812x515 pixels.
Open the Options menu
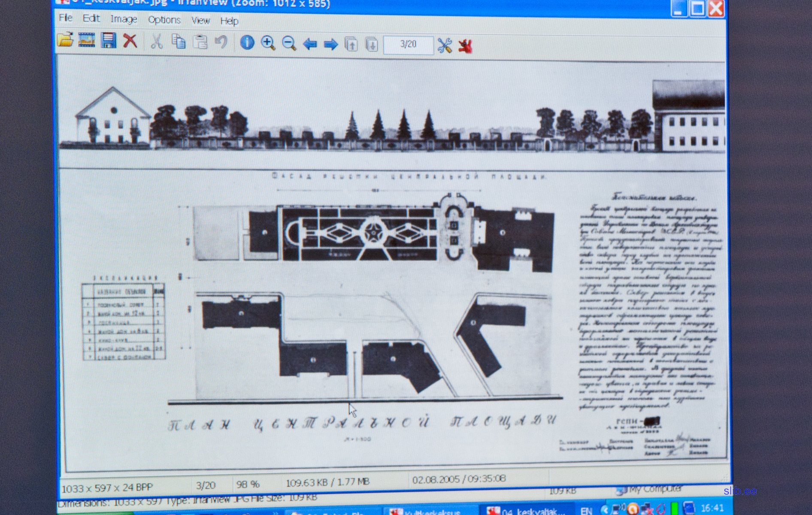[164, 20]
